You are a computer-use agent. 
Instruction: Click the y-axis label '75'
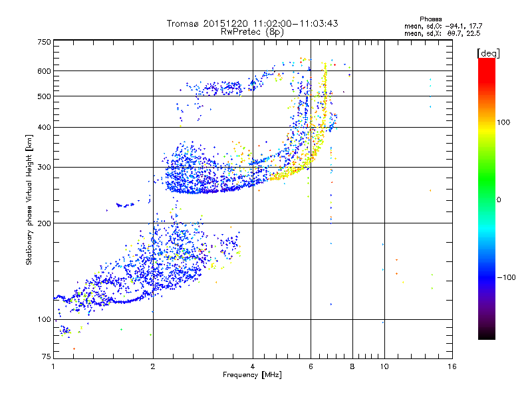[x=47, y=356]
